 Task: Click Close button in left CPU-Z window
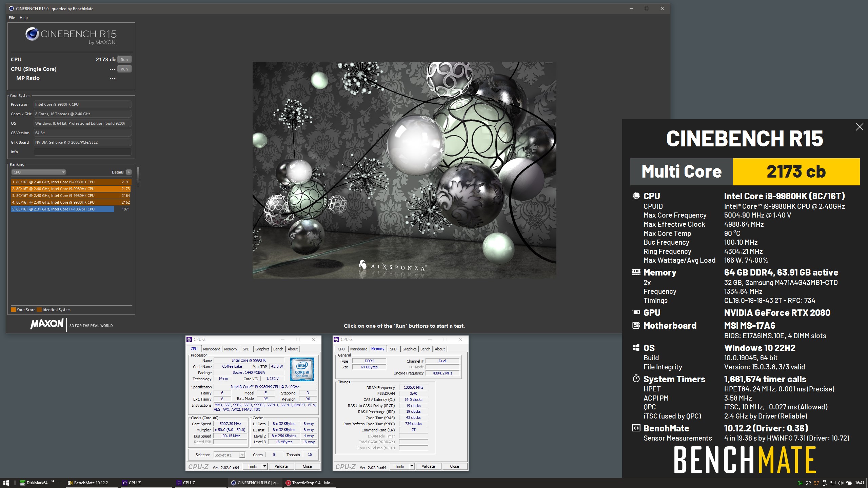(307, 467)
